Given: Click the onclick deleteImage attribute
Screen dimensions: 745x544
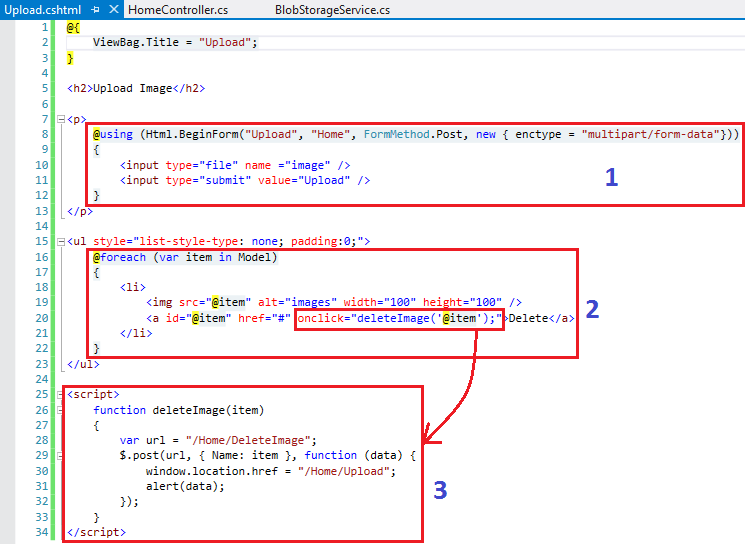Looking at the screenshot, I should 400,318.
